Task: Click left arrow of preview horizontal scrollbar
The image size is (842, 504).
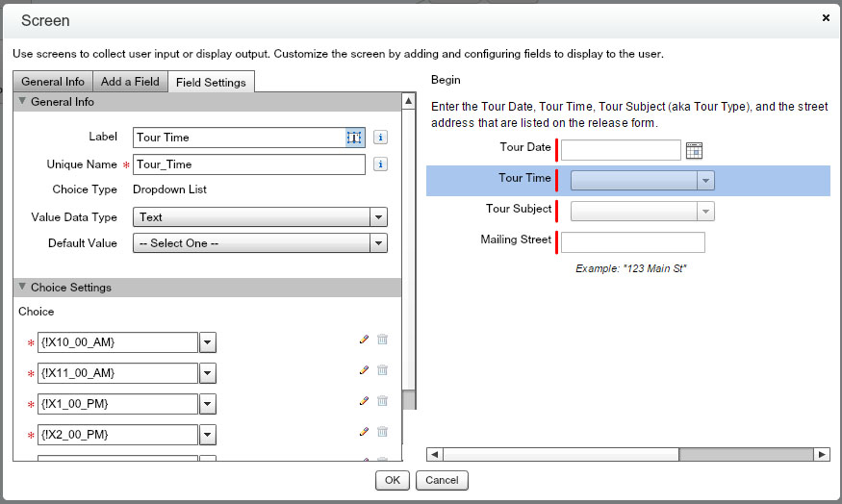Action: coord(434,455)
